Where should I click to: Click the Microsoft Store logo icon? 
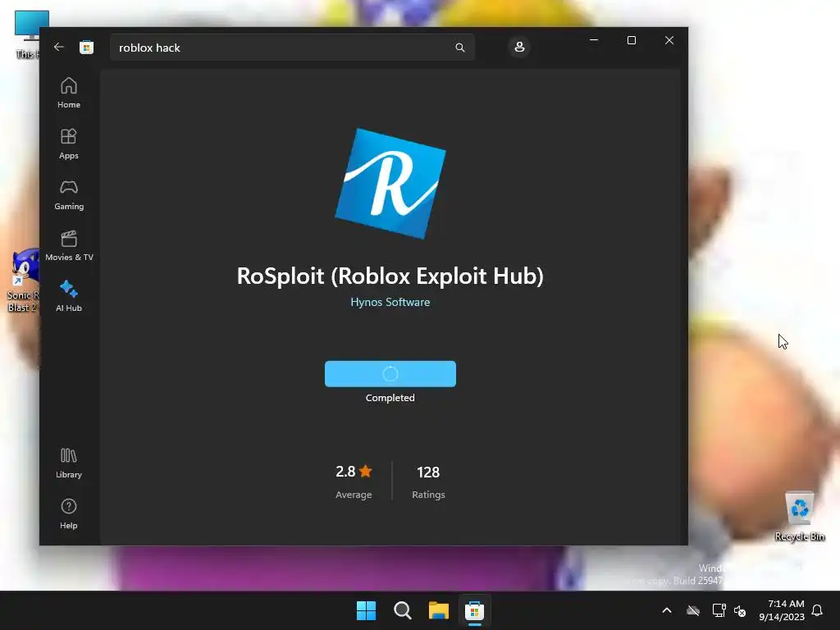[86, 47]
